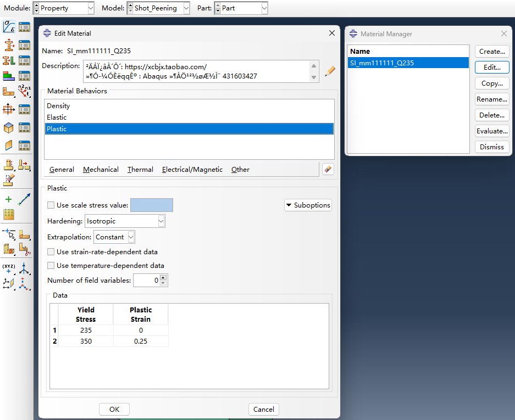Open the Other material menu
Image resolution: width=515 pixels, height=420 pixels.
click(240, 169)
